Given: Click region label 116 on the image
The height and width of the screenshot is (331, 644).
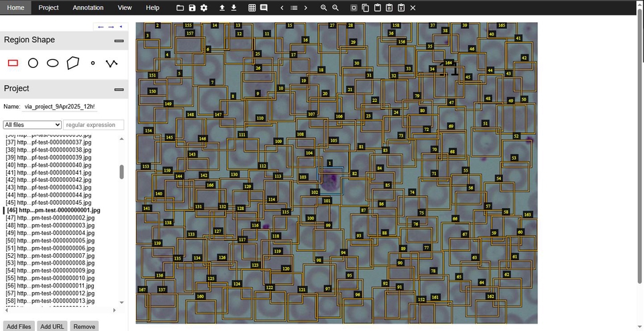Looking at the screenshot, I should point(256,226).
